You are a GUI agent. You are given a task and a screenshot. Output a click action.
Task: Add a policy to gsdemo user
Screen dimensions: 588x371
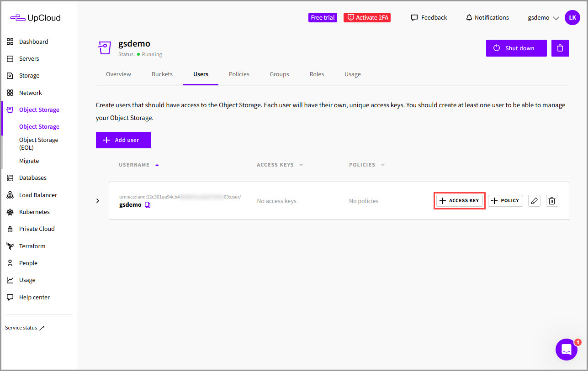click(505, 201)
